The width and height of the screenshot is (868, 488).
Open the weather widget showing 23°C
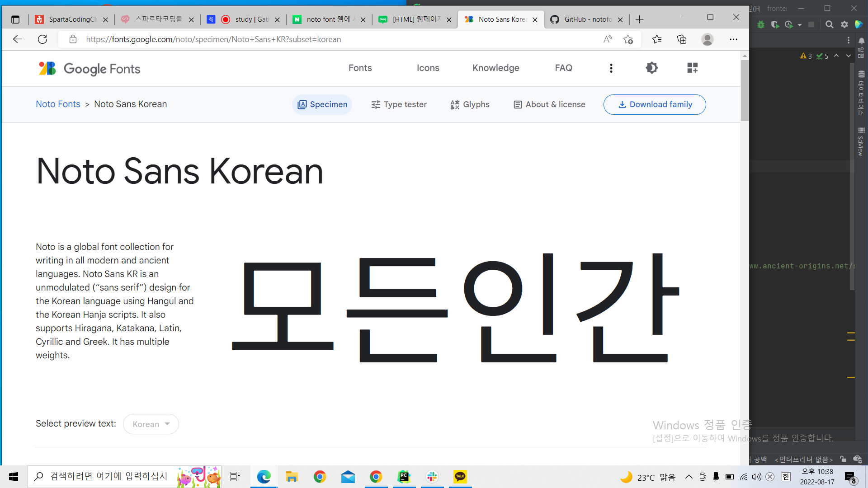coord(647,477)
